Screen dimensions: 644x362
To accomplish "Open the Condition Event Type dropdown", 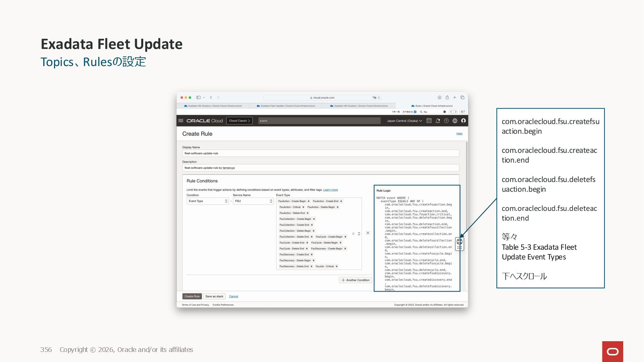I will tap(208, 201).
